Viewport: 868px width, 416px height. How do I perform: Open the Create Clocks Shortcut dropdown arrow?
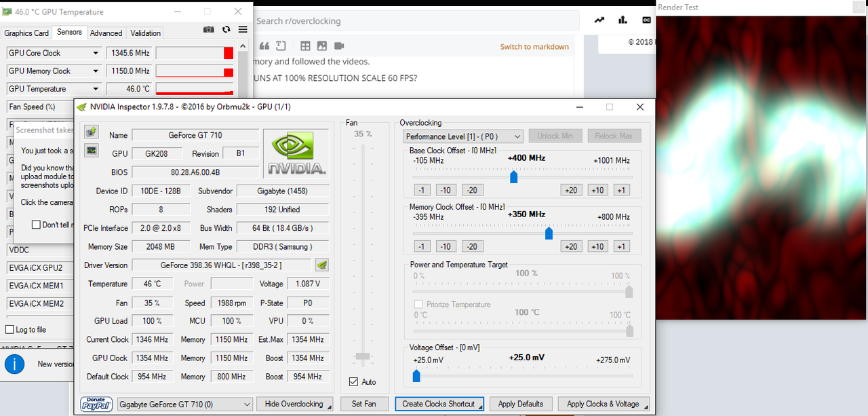481,406
